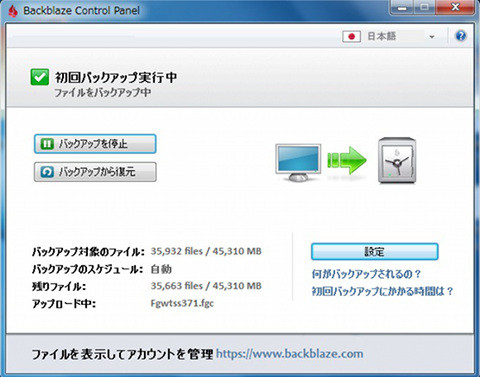Click the バックアップから復元 button
The image size is (480, 377).
pos(95,172)
